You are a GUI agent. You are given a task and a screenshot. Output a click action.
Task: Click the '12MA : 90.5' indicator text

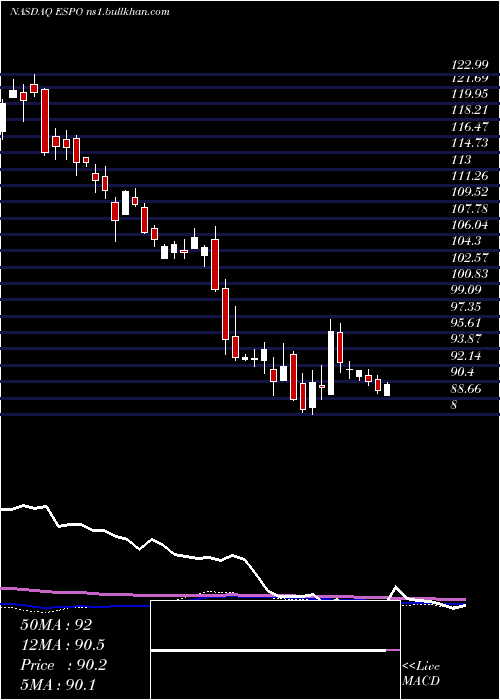[63, 645]
